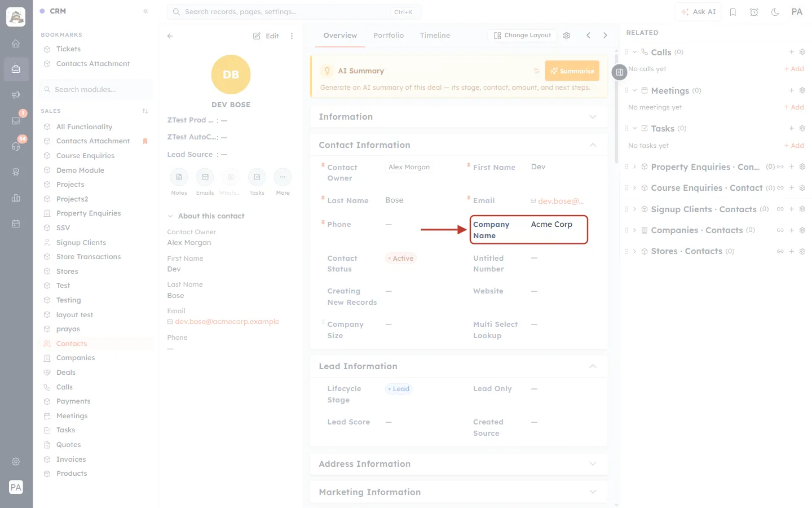Collapse the Lead Information section
Image resolution: width=812 pixels, height=508 pixels.
593,366
